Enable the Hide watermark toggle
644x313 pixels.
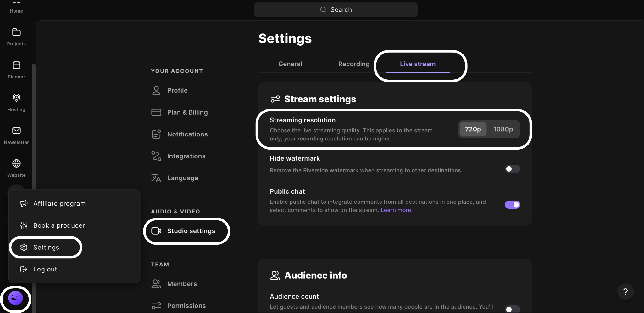(513, 169)
